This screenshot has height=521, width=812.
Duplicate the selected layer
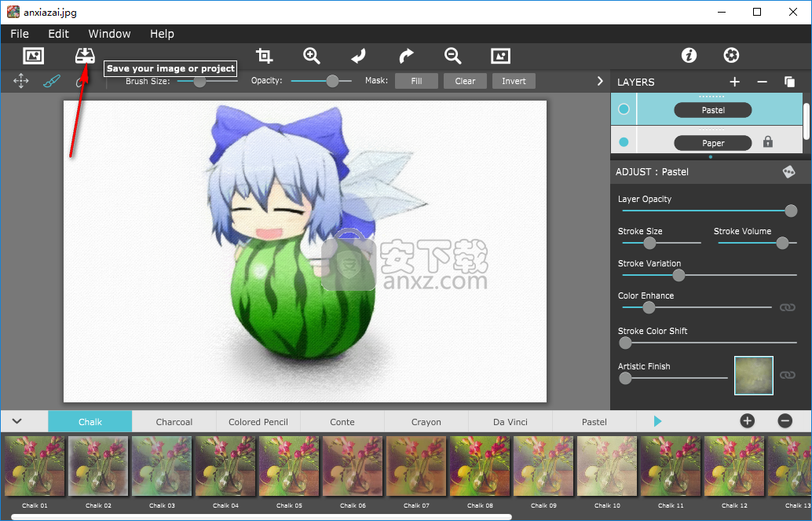[789, 82]
